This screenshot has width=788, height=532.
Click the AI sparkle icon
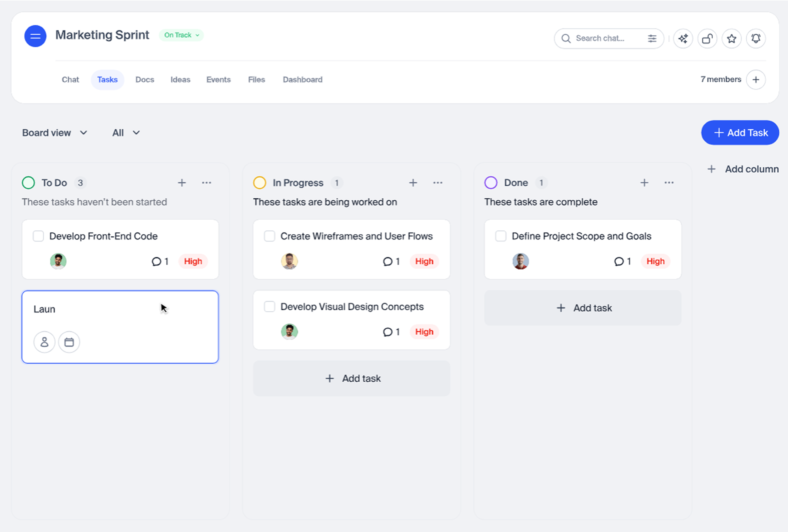683,39
